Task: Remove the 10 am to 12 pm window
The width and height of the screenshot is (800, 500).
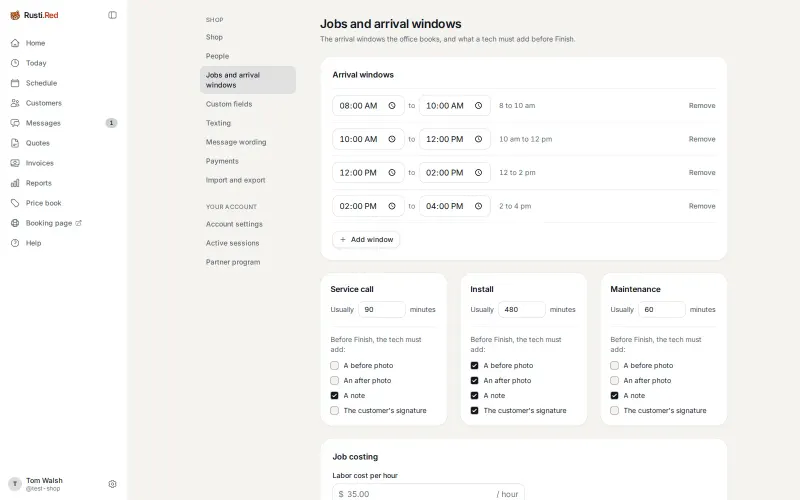Action: point(702,139)
